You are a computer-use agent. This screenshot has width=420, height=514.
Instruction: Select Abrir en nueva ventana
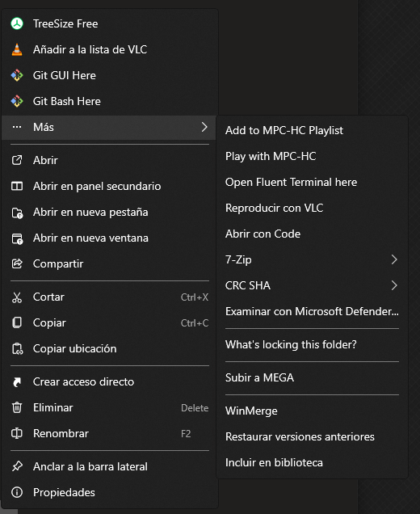click(x=109, y=238)
